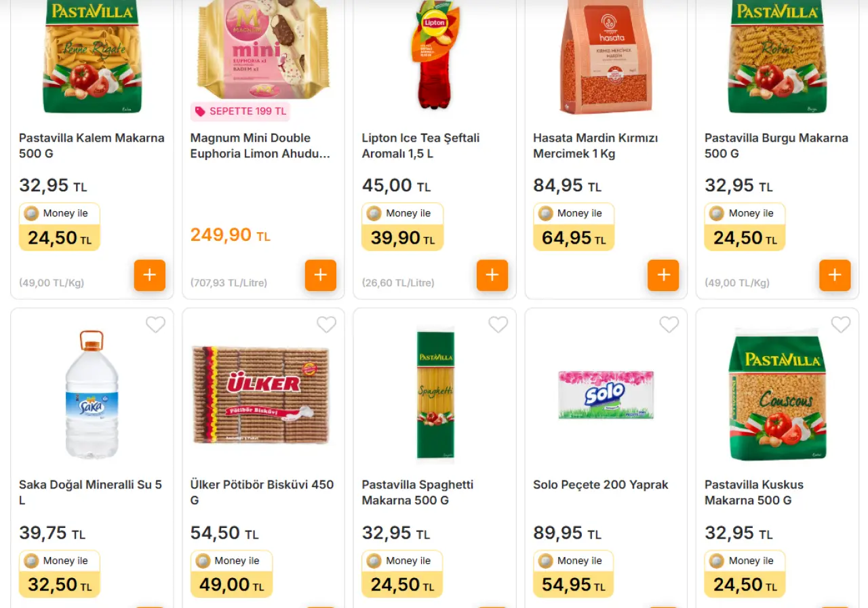
Task: Select Money price 39,90 TL for Lipton
Action: (x=402, y=227)
